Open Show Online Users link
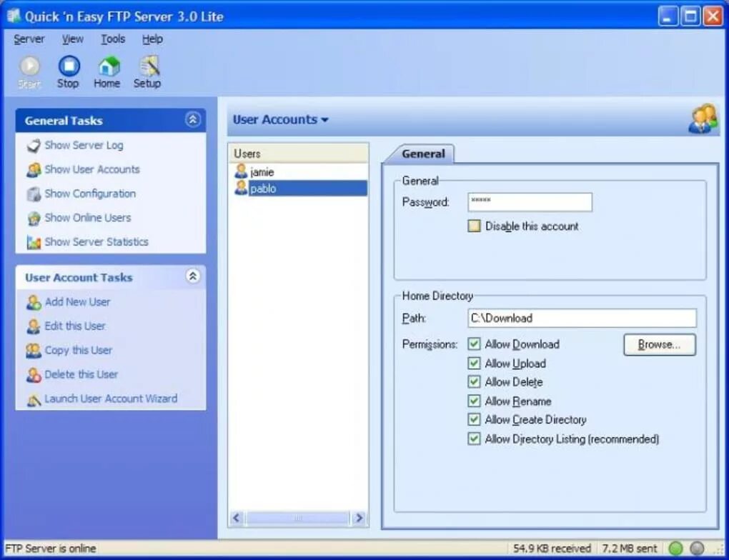Screen dimensions: 729x560 click(x=88, y=218)
